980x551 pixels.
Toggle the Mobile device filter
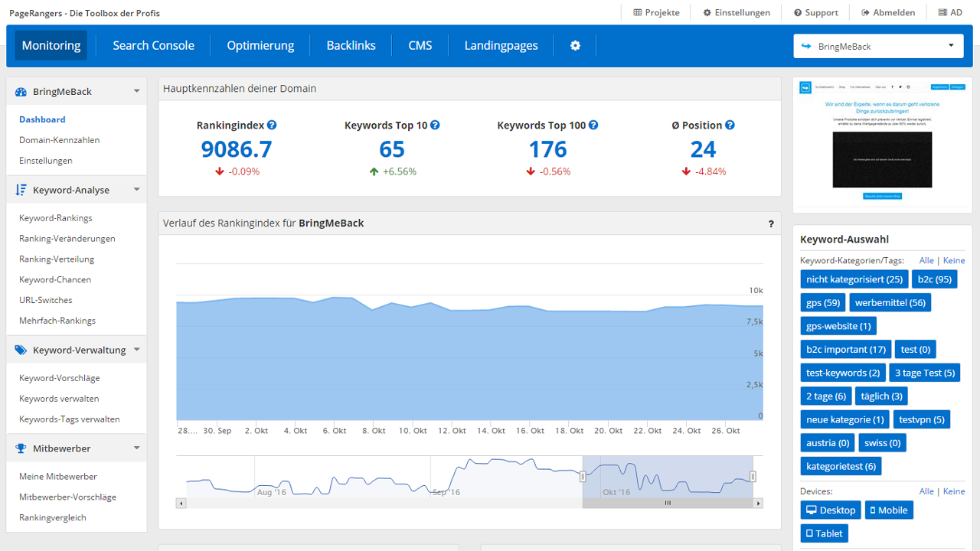click(x=889, y=510)
